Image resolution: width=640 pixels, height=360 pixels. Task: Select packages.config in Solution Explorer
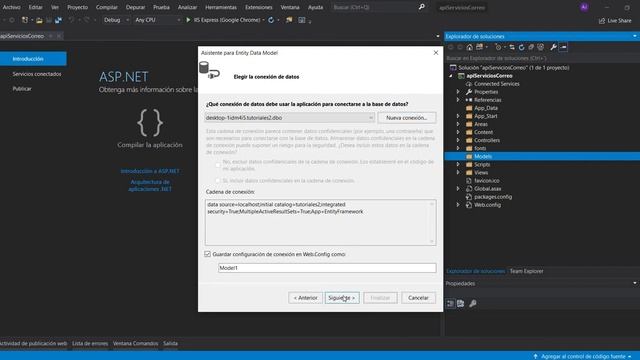(x=493, y=197)
